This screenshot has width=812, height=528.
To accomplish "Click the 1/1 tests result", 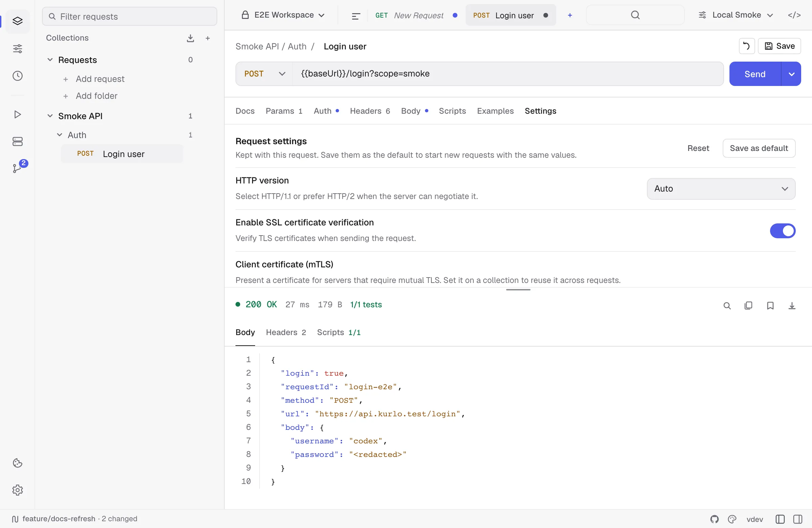I will coord(366,305).
